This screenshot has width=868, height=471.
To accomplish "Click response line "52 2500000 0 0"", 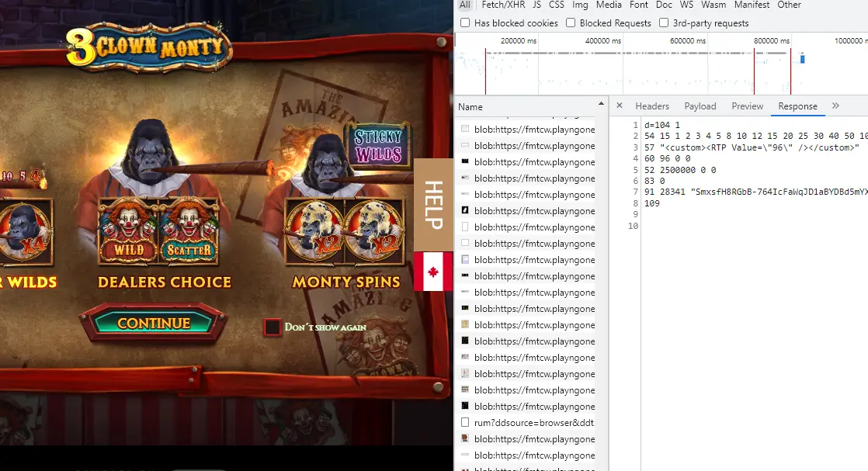I will [680, 170].
